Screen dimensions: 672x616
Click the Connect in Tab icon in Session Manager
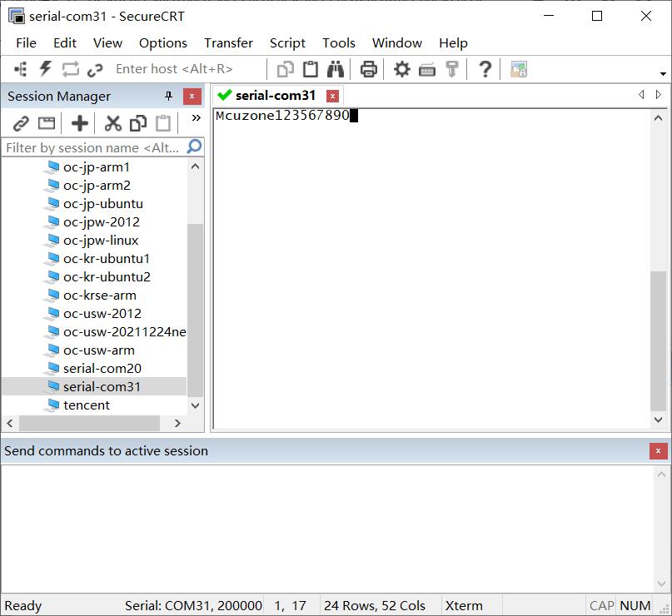pyautogui.click(x=47, y=123)
